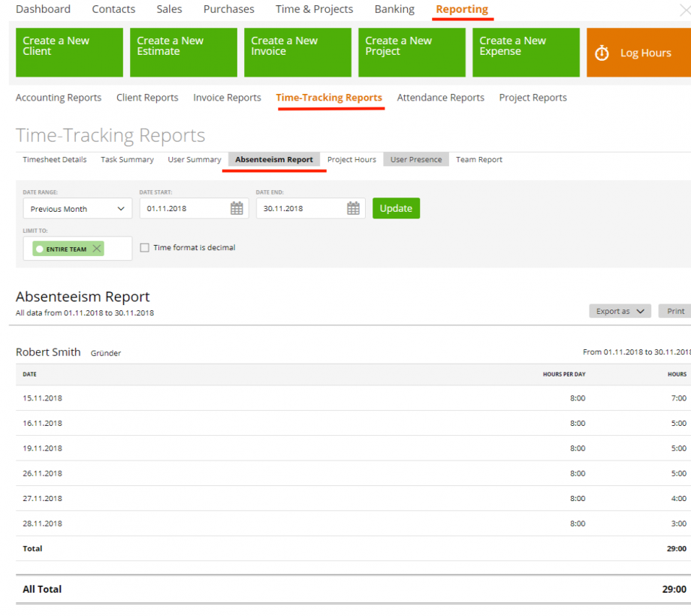Open the Date Range dropdown showing Previous Month

[x=77, y=208]
